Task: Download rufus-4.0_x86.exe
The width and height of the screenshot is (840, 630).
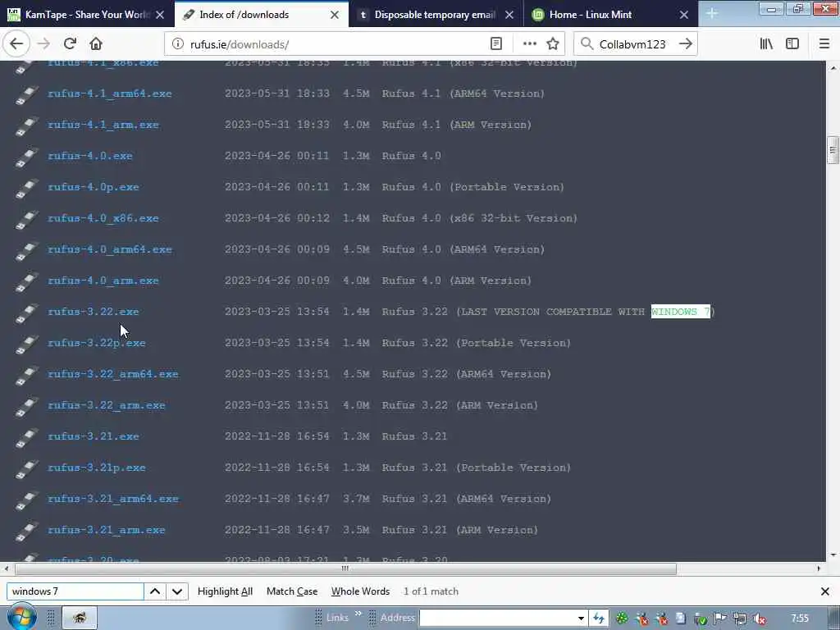Action: (x=103, y=218)
